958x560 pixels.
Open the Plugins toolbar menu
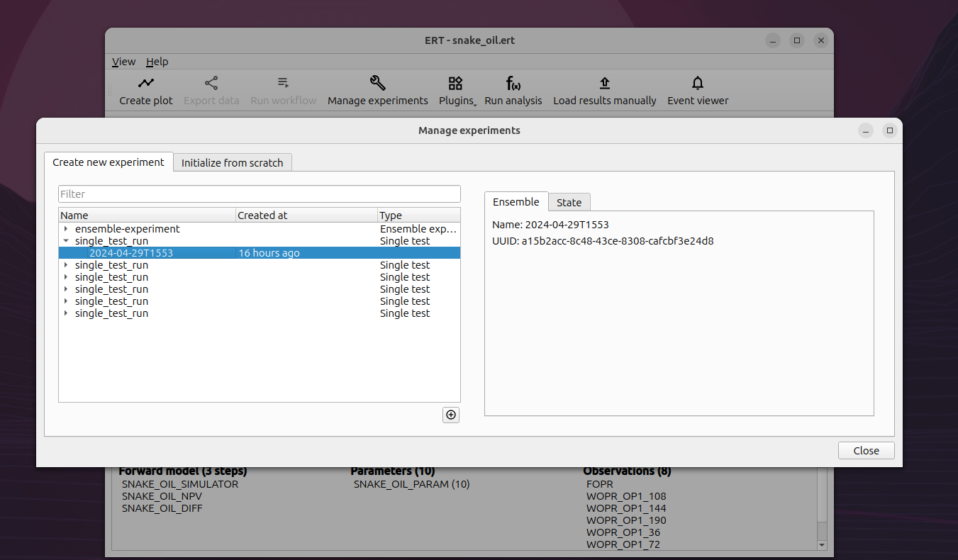pos(457,91)
